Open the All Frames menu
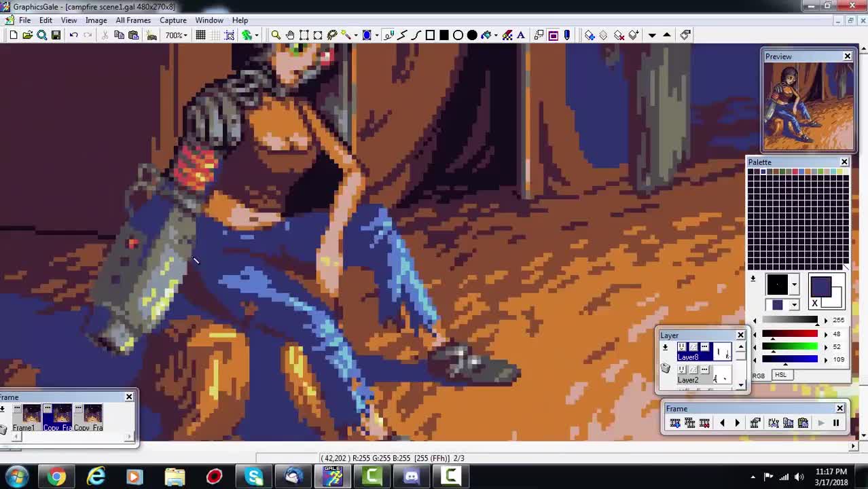The width and height of the screenshot is (868, 489). click(133, 20)
